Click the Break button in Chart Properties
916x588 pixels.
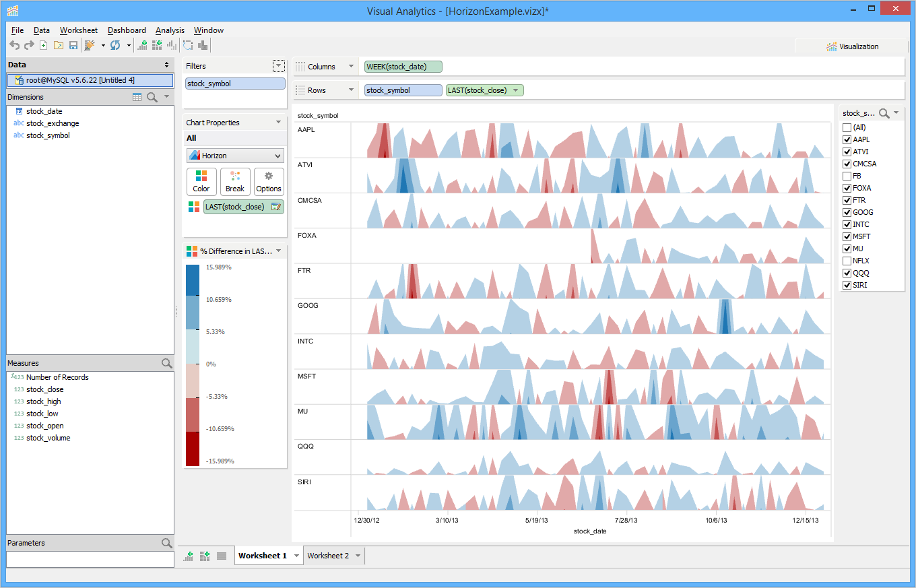(x=235, y=182)
